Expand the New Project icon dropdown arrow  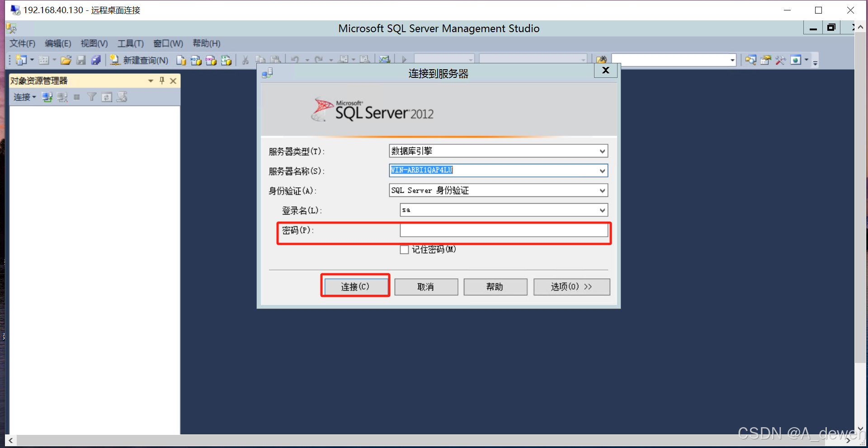[x=32, y=60]
